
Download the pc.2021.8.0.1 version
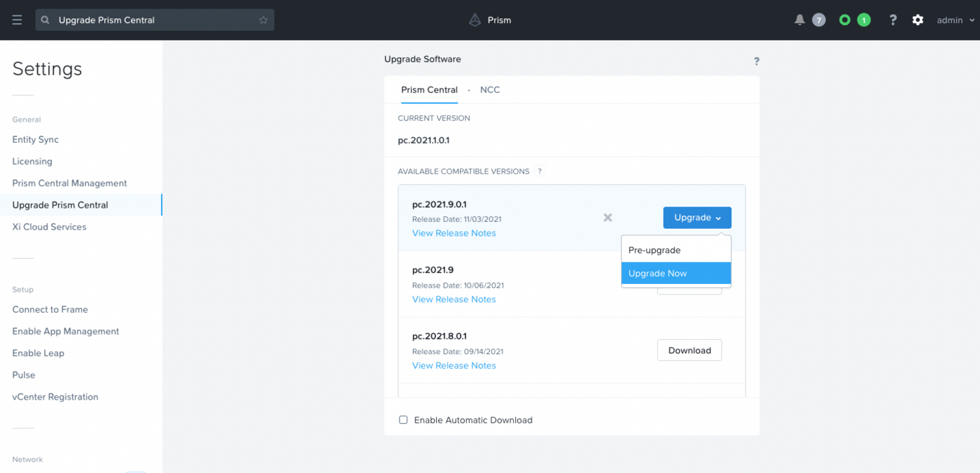coord(689,351)
